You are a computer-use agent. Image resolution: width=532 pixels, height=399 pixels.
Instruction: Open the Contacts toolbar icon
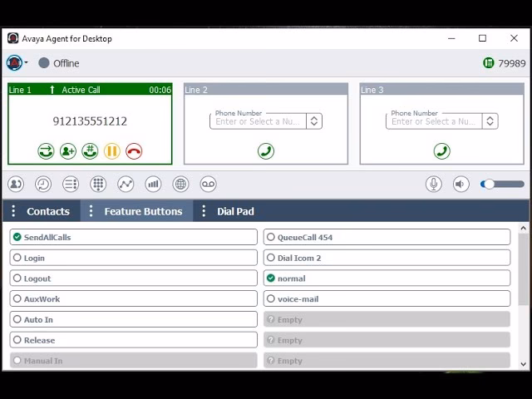click(16, 185)
